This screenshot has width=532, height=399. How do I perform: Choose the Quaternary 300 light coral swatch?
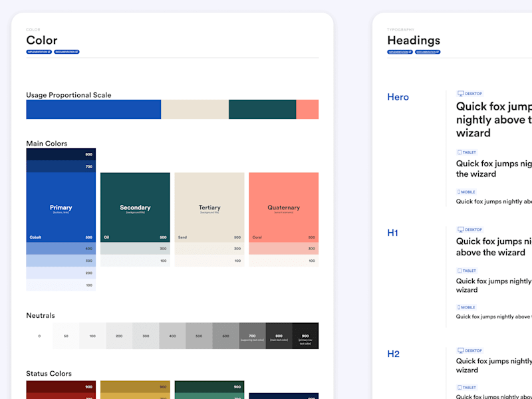point(284,248)
